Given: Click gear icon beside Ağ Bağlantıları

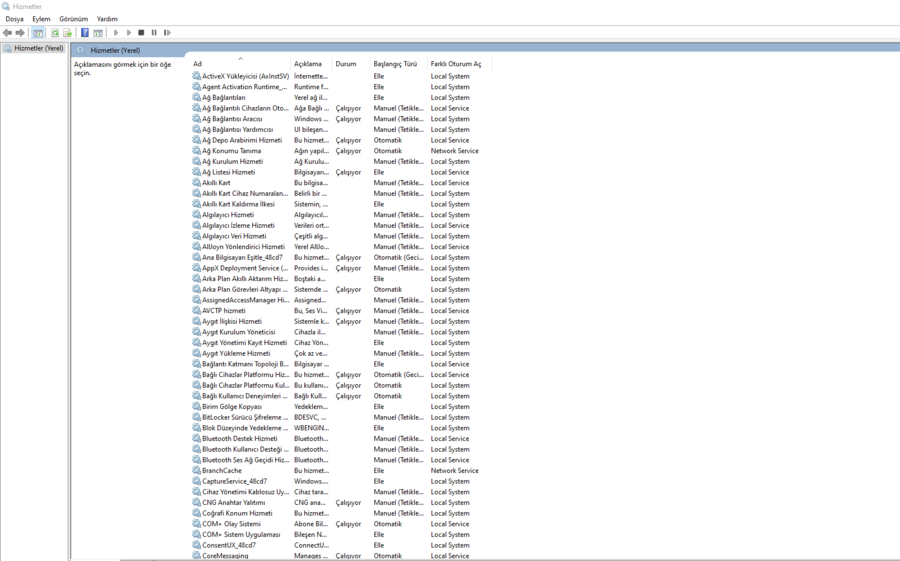Looking at the screenshot, I should (196, 97).
